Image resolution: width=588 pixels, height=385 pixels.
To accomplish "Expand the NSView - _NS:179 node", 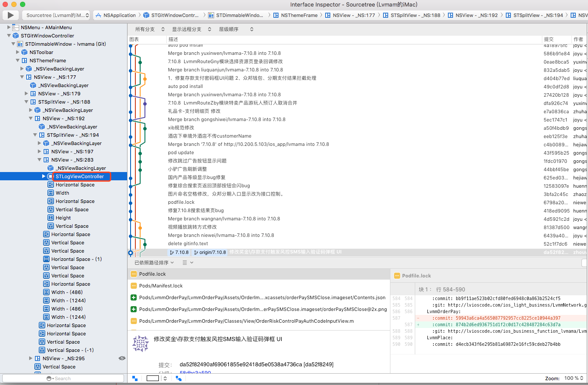I will pos(26,94).
